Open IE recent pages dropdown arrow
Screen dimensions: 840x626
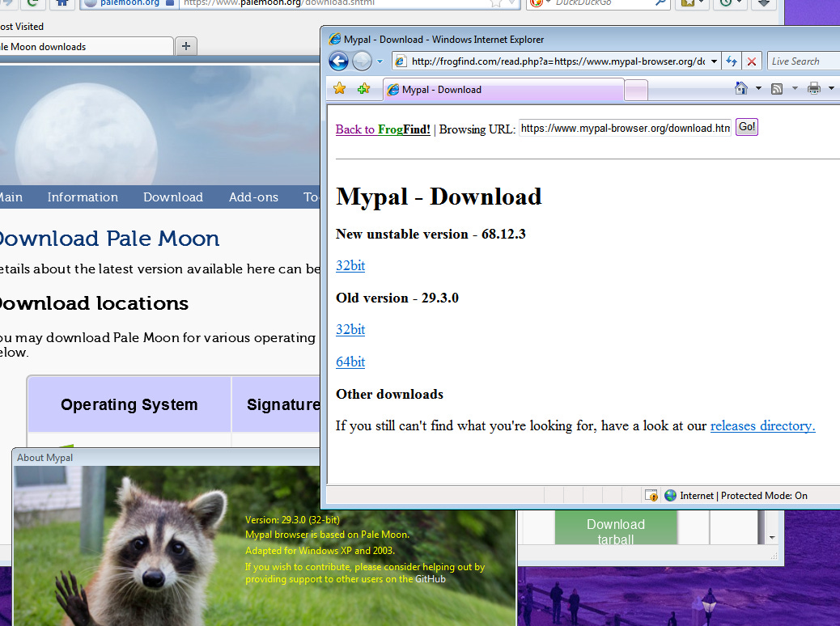pos(380,61)
